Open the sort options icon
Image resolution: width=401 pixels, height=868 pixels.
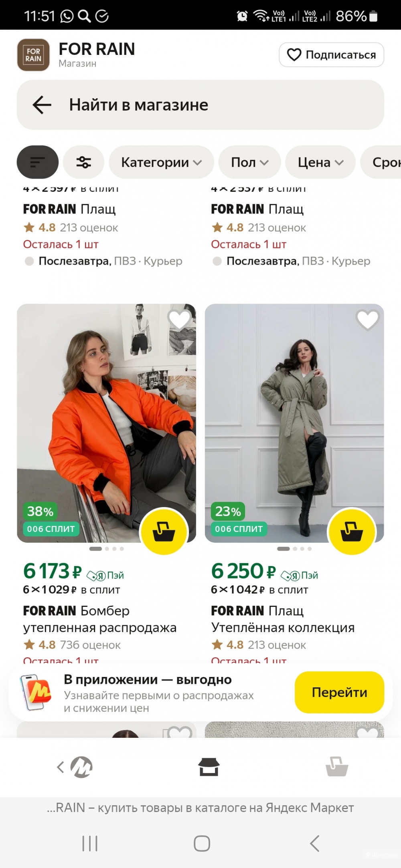point(38,162)
